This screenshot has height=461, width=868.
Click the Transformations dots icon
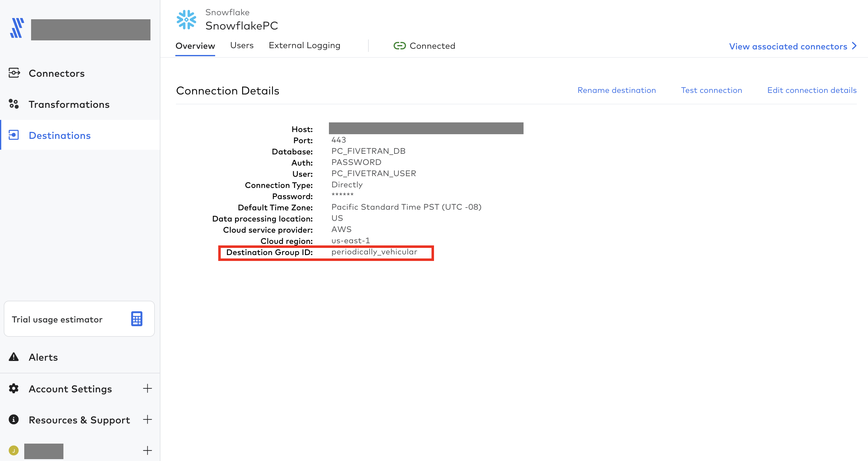14,104
